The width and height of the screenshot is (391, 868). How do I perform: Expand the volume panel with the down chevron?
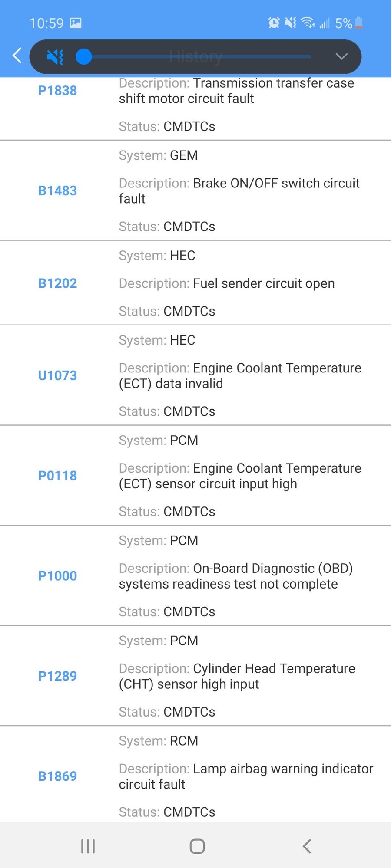341,56
